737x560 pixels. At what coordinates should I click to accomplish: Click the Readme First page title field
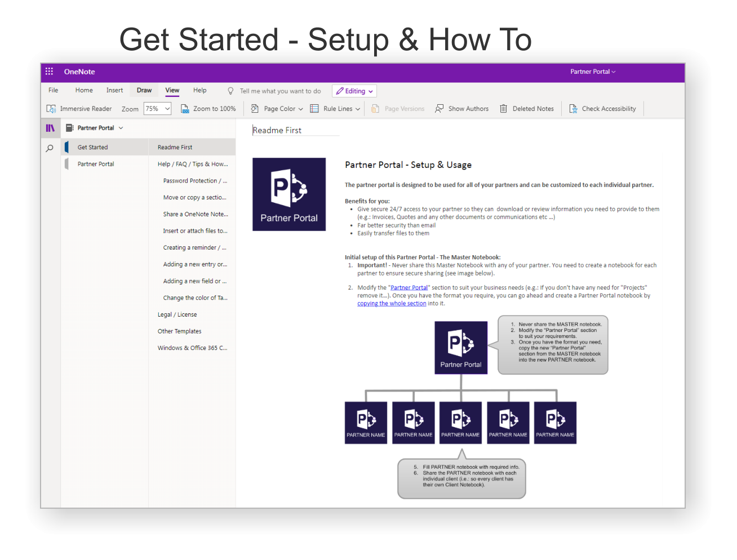click(x=295, y=130)
